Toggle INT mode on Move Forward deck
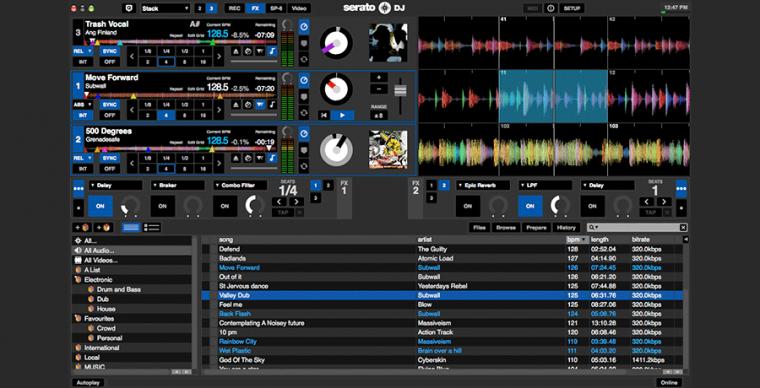This screenshot has height=388, width=760. pyautogui.click(x=83, y=115)
